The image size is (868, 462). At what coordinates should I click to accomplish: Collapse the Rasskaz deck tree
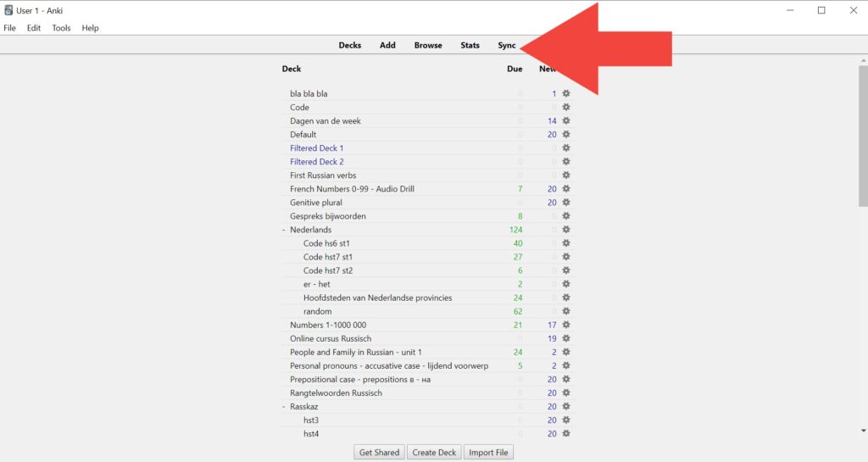(283, 407)
